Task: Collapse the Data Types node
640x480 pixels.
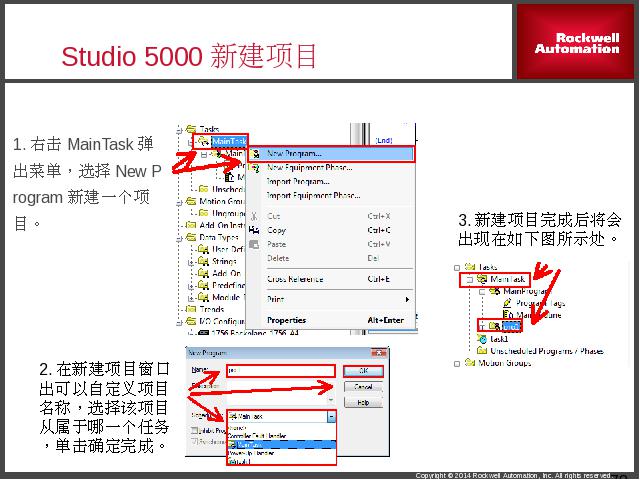Action: pyautogui.click(x=179, y=238)
